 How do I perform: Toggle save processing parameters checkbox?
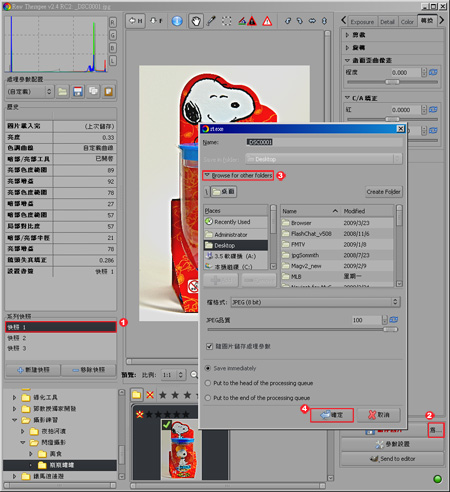pos(209,346)
